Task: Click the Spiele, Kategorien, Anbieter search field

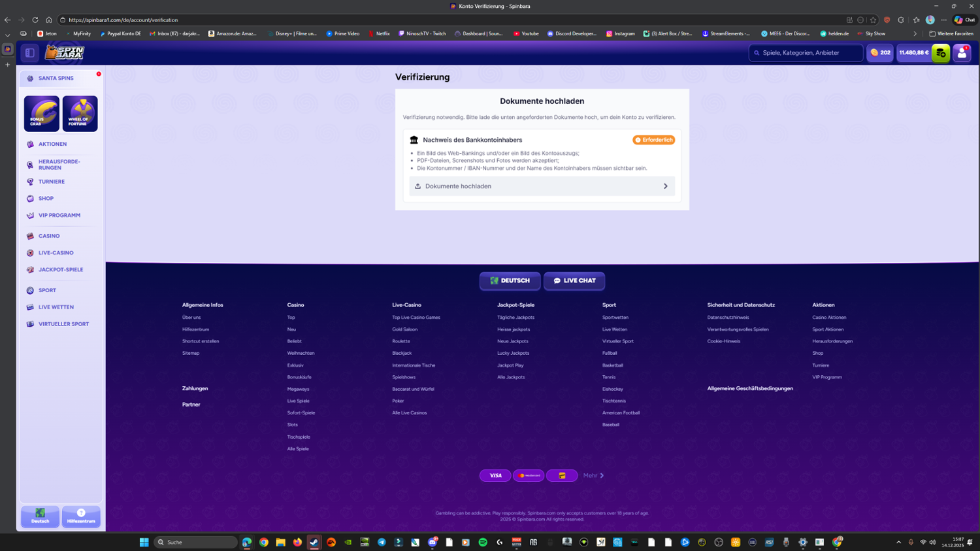Action: click(x=809, y=53)
